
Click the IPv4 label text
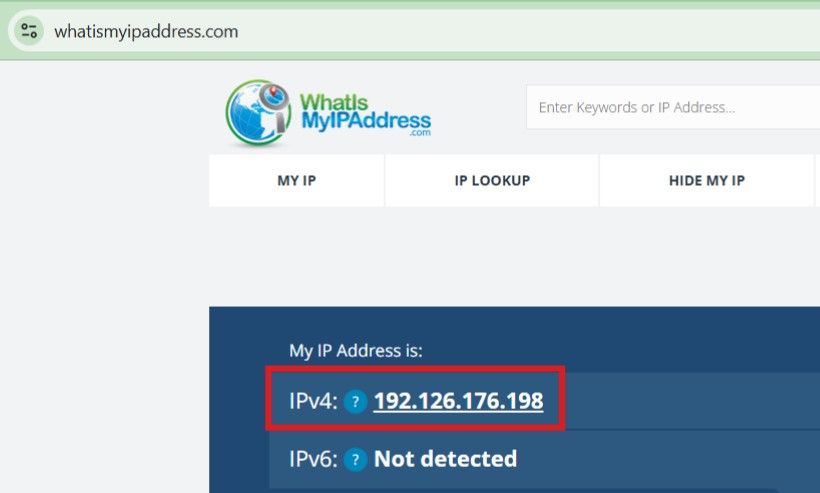313,402
